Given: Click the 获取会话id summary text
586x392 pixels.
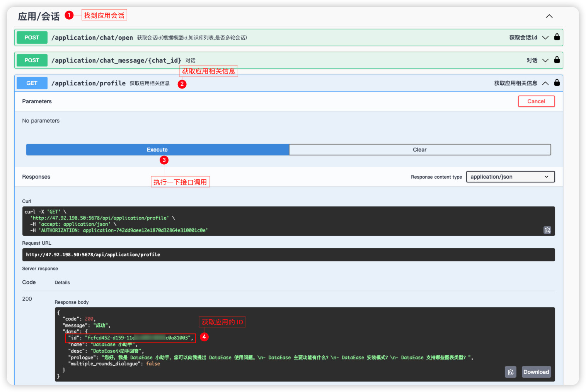Looking at the screenshot, I should pyautogui.click(x=524, y=37).
